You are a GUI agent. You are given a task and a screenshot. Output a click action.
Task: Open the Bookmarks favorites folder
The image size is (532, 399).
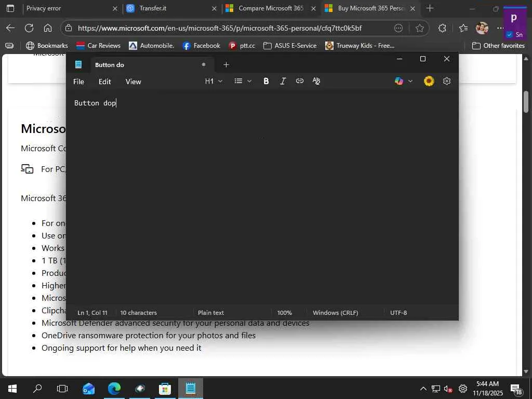47,46
